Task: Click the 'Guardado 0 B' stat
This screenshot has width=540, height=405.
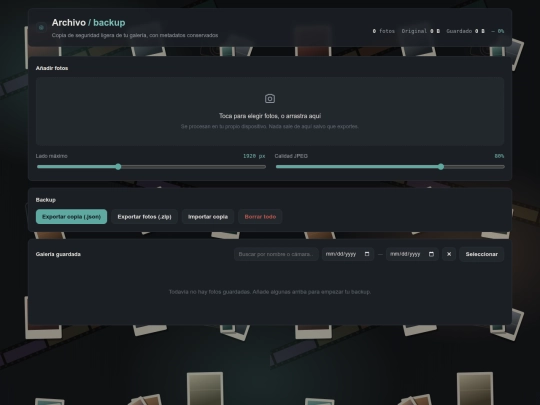Action: 465,31
